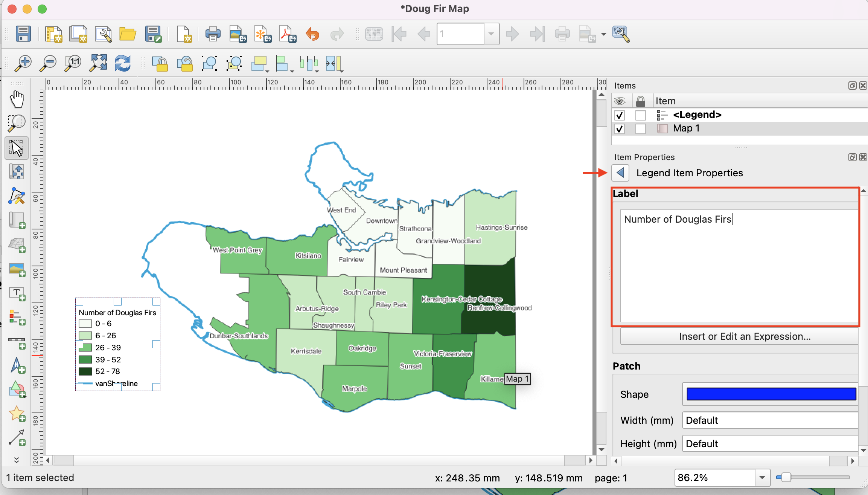Click the Print layout icon
The height and width of the screenshot is (495, 868).
click(x=213, y=34)
